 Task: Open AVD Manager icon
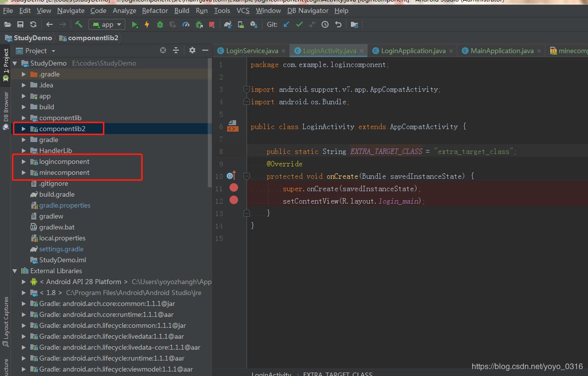click(241, 25)
